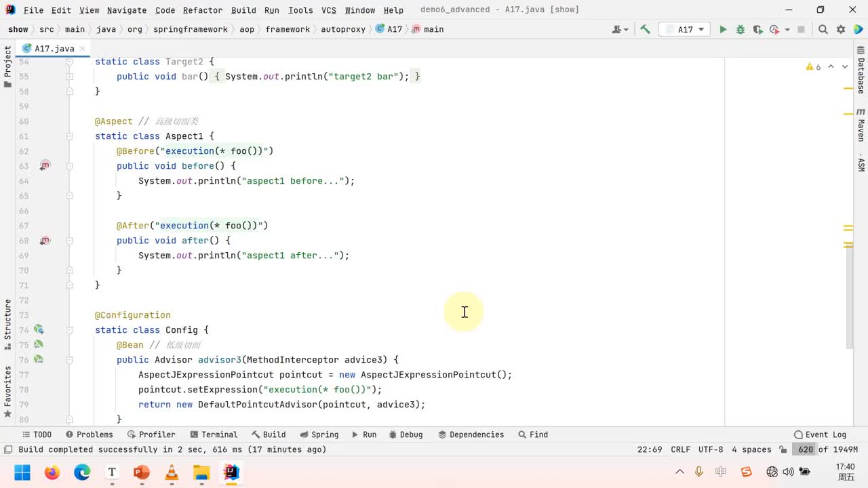Image resolution: width=868 pixels, height=488 pixels.
Task: Expand the folded bar() method on line 55
Action: click(69, 77)
